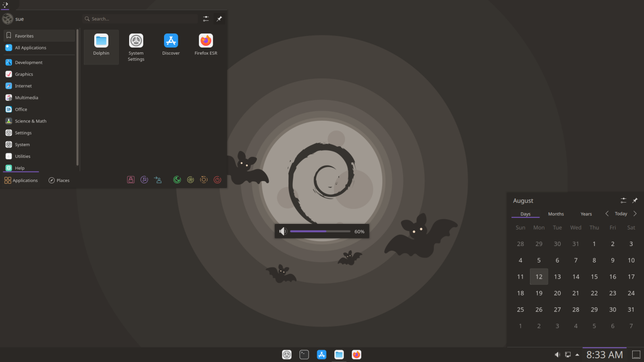Switch calendar to Days view
644x362 pixels.
[x=525, y=214]
